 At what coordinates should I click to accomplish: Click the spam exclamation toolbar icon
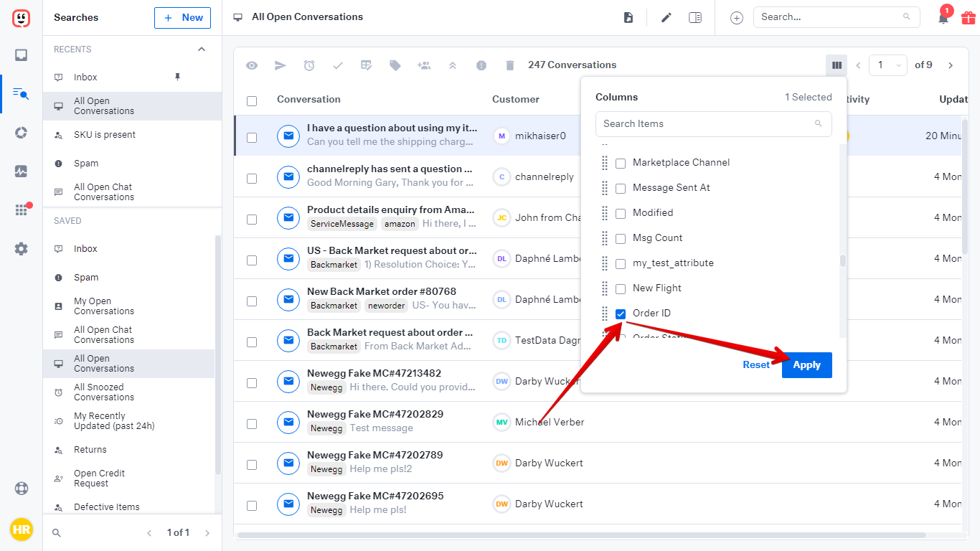481,65
